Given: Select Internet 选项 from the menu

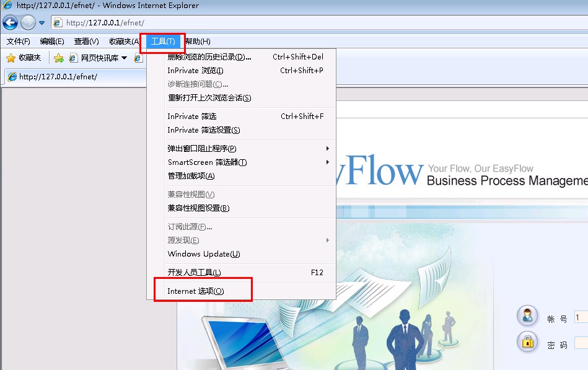Looking at the screenshot, I should click(x=196, y=291).
